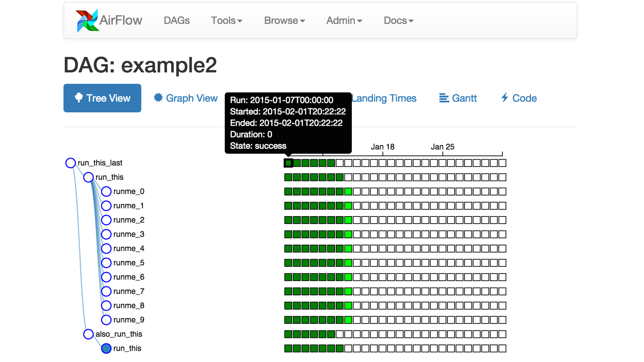Click the runme_5 node circle
This screenshot has height=362, width=644.
tap(106, 263)
